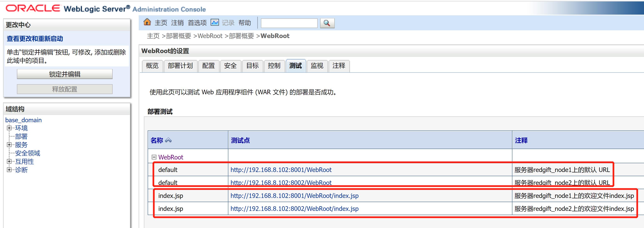Sort table by 名称 column header
The width and height of the screenshot is (644, 228).
(x=157, y=140)
